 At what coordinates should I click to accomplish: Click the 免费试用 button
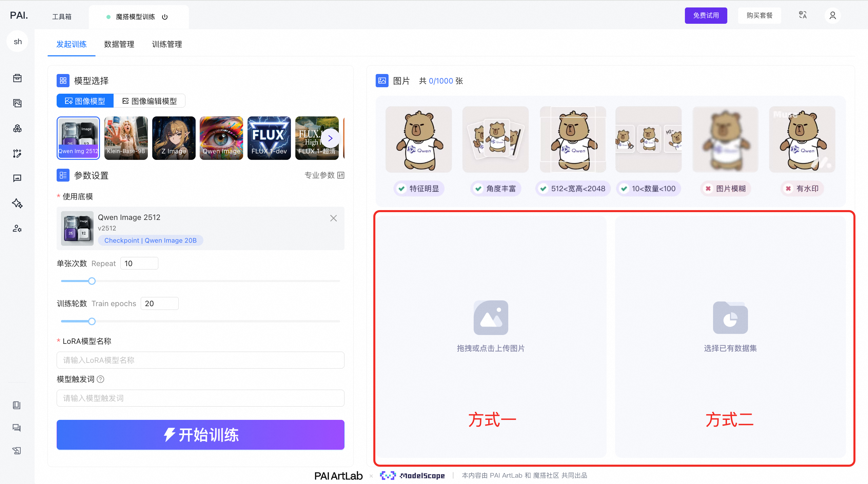pyautogui.click(x=706, y=16)
